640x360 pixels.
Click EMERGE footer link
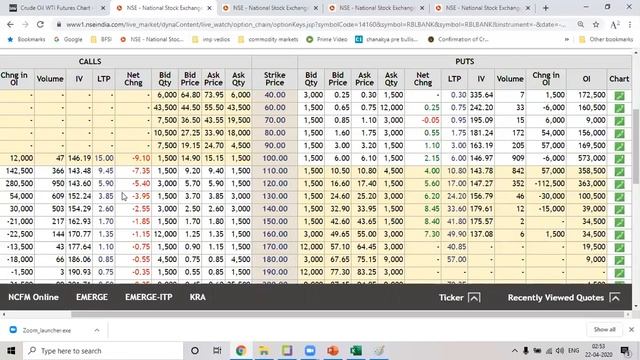[92, 297]
